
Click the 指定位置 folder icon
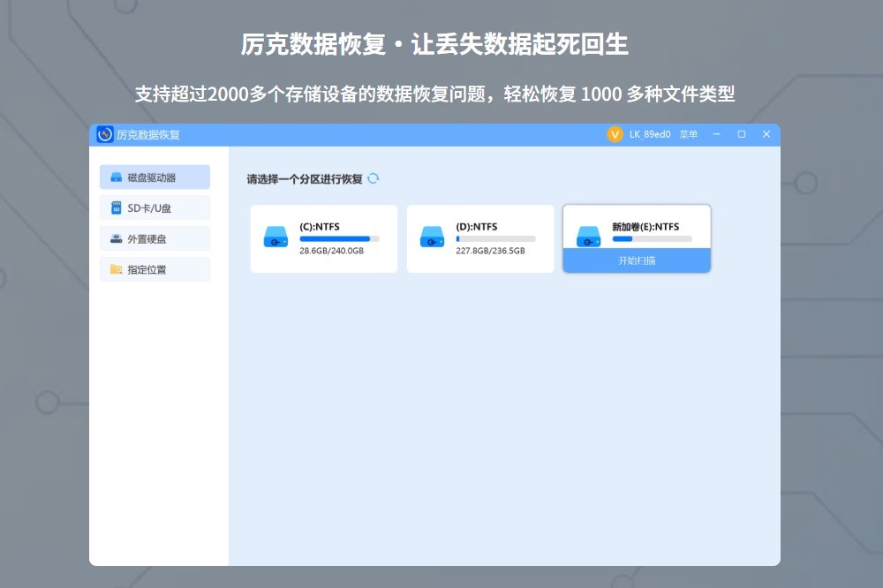(x=116, y=269)
